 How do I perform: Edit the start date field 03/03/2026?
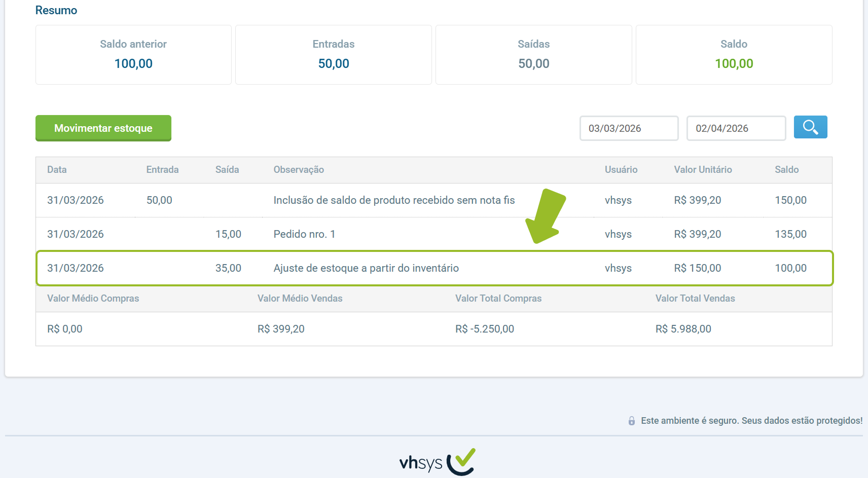[x=629, y=128]
